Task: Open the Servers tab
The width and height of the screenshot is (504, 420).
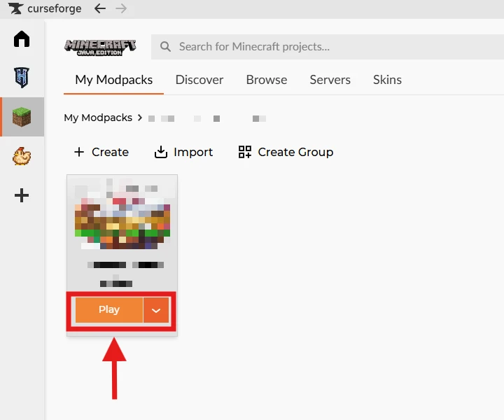Action: tap(330, 80)
